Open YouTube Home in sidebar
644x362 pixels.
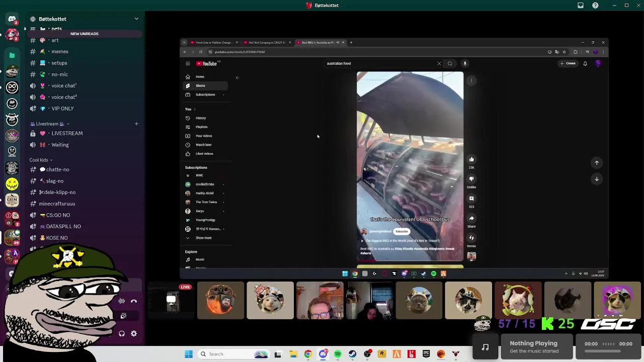tap(205, 77)
